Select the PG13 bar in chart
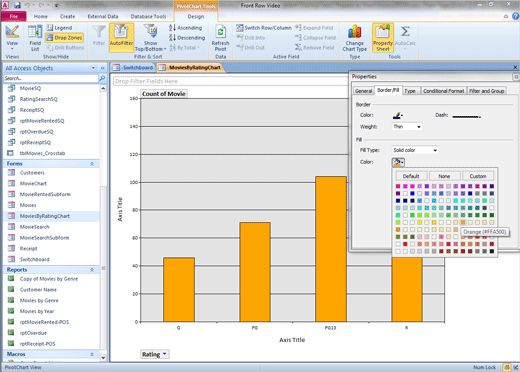The width and height of the screenshot is (520, 372). pos(331,249)
